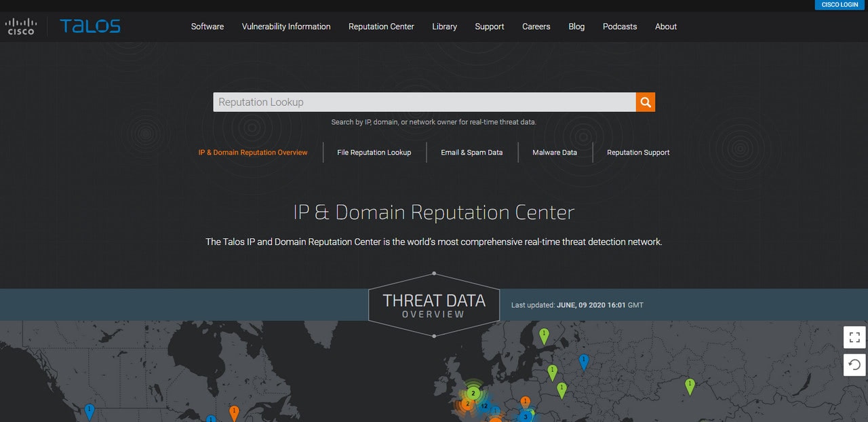Click the IP & Domain Reputation Center heading
The height and width of the screenshot is (422, 868).
pos(434,212)
